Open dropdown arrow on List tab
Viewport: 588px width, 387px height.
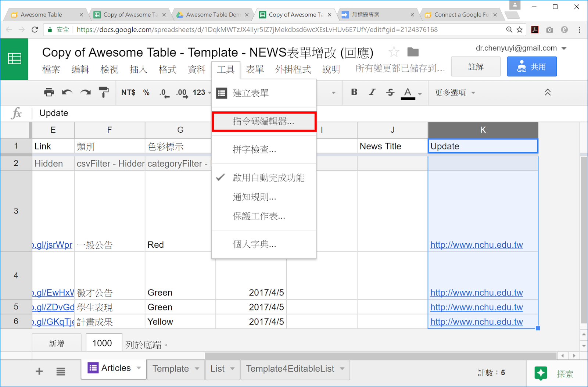tap(232, 369)
